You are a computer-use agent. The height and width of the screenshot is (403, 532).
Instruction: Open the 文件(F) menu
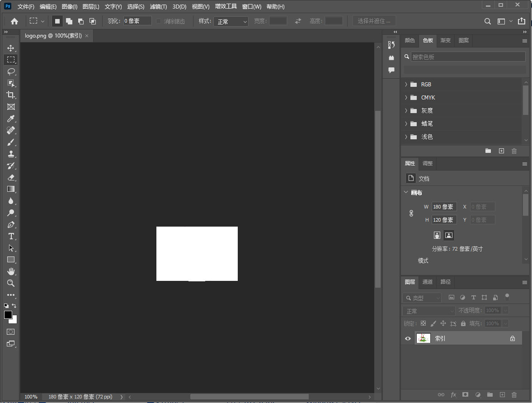click(26, 6)
